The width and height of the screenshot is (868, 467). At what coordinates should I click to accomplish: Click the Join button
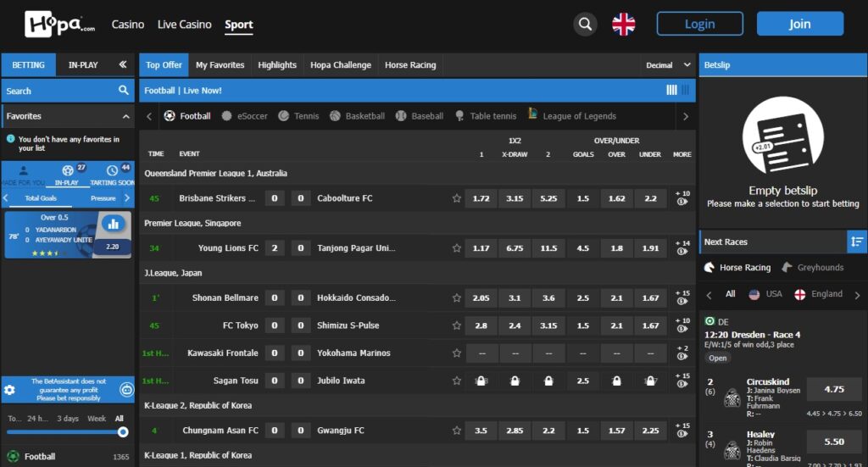[800, 24]
